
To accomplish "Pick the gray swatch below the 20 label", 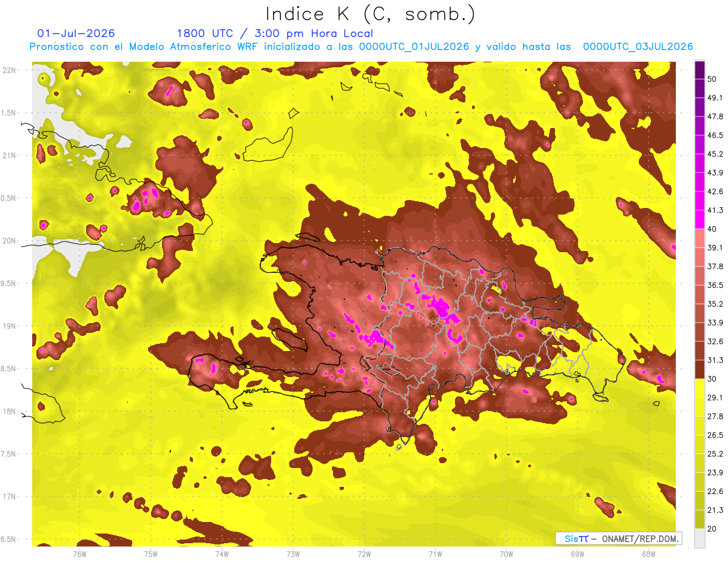I will click(x=699, y=538).
